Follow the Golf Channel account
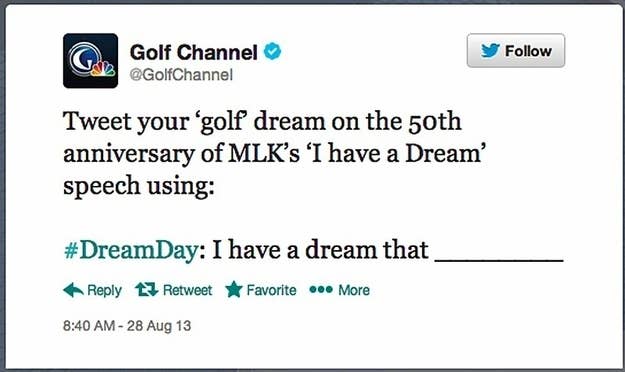Viewport: 625px width, 372px height. 516,51
